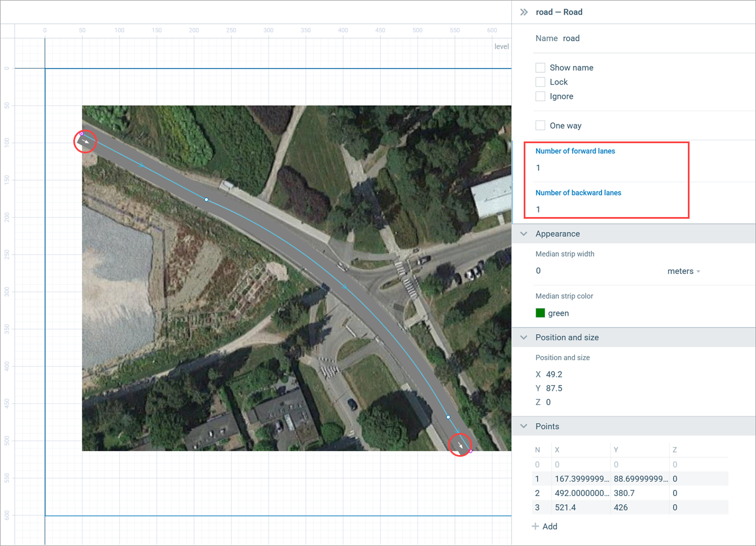
Task: Click the road Name field value
Action: tap(571, 39)
